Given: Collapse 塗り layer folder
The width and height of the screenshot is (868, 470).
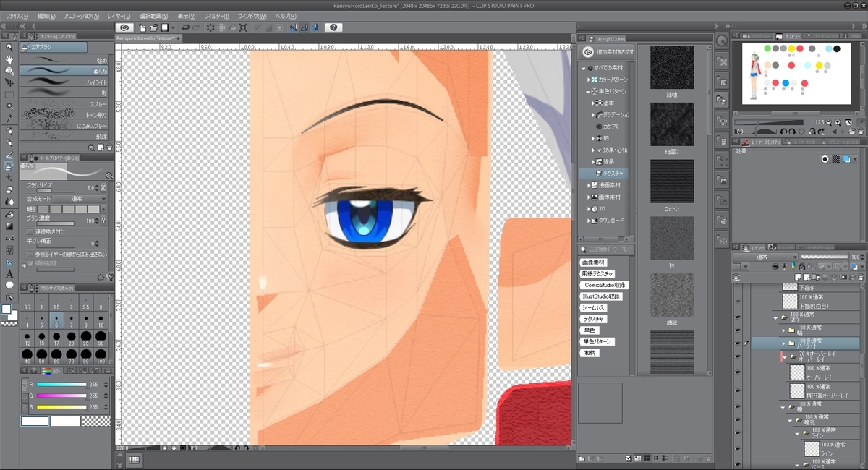Looking at the screenshot, I should click(775, 317).
